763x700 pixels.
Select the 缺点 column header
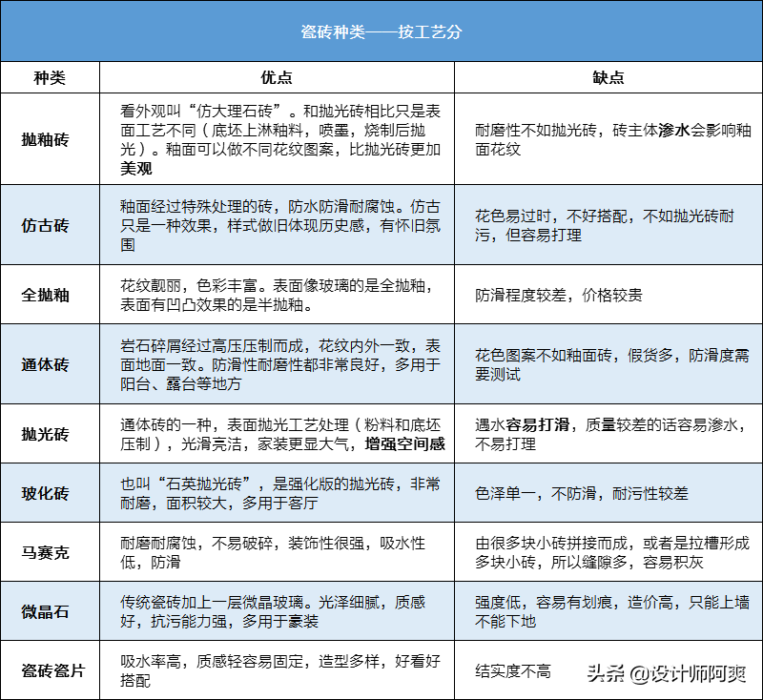pyautogui.click(x=608, y=77)
